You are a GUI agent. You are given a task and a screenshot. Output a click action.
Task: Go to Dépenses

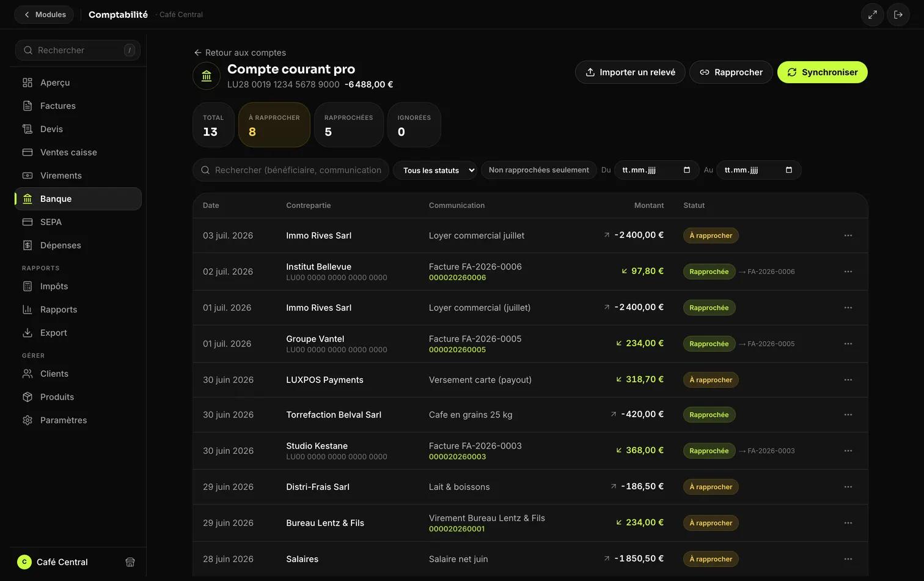click(x=78, y=245)
